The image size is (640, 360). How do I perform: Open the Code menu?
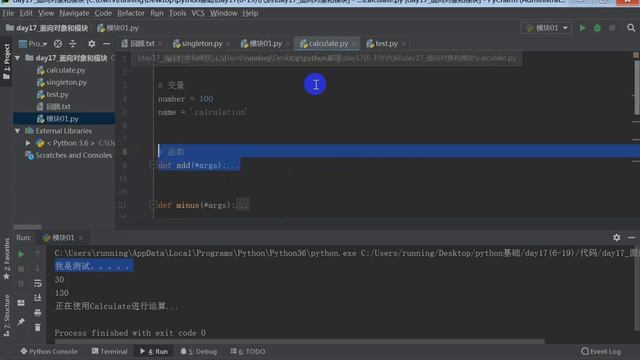point(103,13)
